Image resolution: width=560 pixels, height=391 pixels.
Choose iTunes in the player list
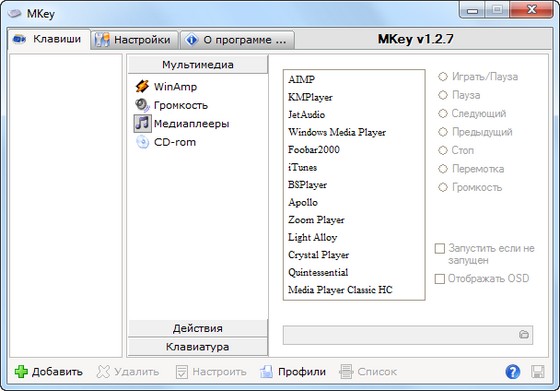click(302, 167)
